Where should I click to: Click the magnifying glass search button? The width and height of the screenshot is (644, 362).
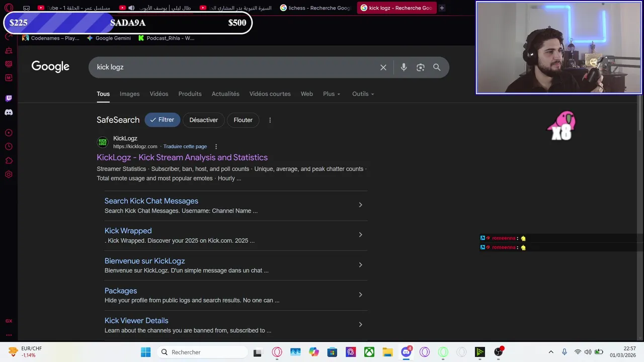pos(437,67)
